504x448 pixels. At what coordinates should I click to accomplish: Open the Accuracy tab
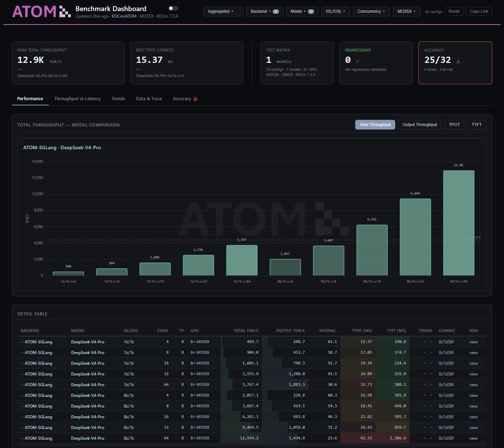185,99
